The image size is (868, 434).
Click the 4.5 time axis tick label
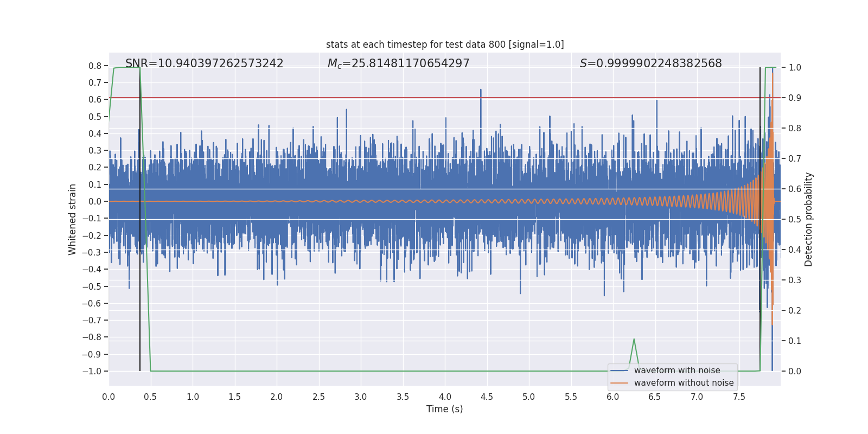point(487,397)
